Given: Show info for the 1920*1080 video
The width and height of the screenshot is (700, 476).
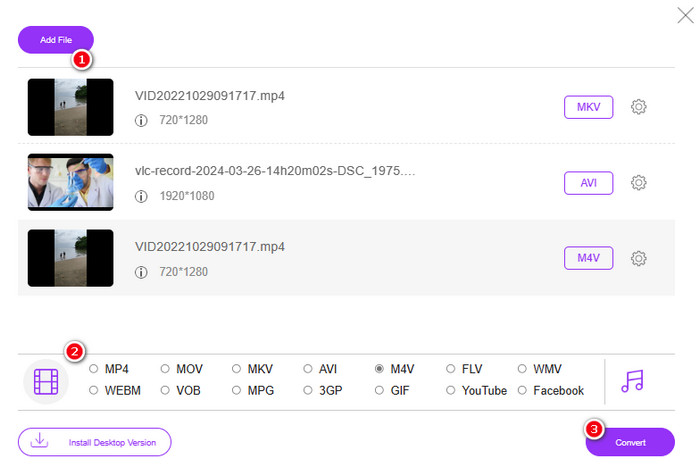Looking at the screenshot, I should pos(141,196).
